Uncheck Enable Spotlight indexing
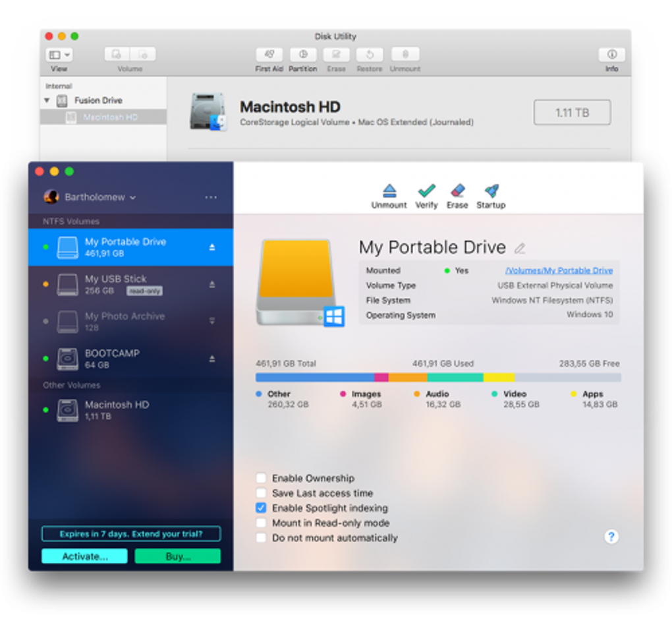 click(x=261, y=508)
